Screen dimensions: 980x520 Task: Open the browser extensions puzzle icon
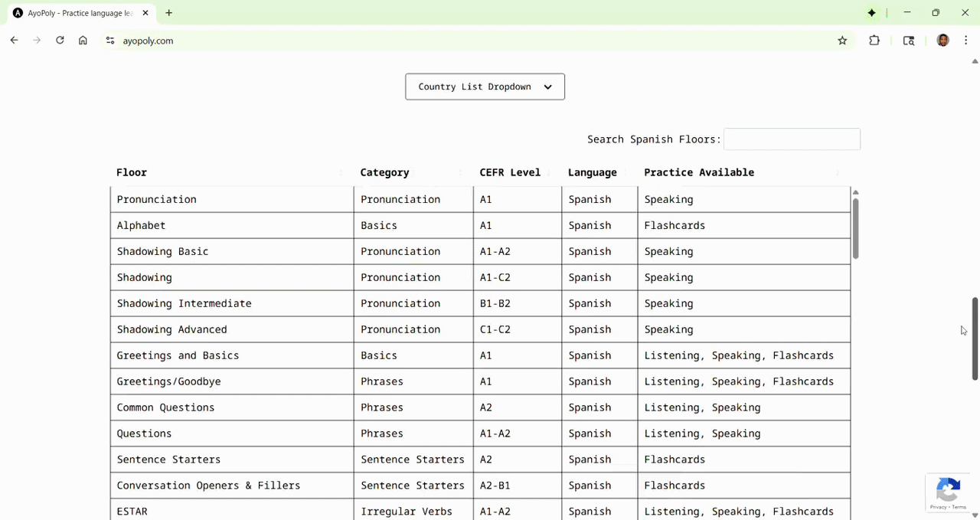pyautogui.click(x=874, y=41)
